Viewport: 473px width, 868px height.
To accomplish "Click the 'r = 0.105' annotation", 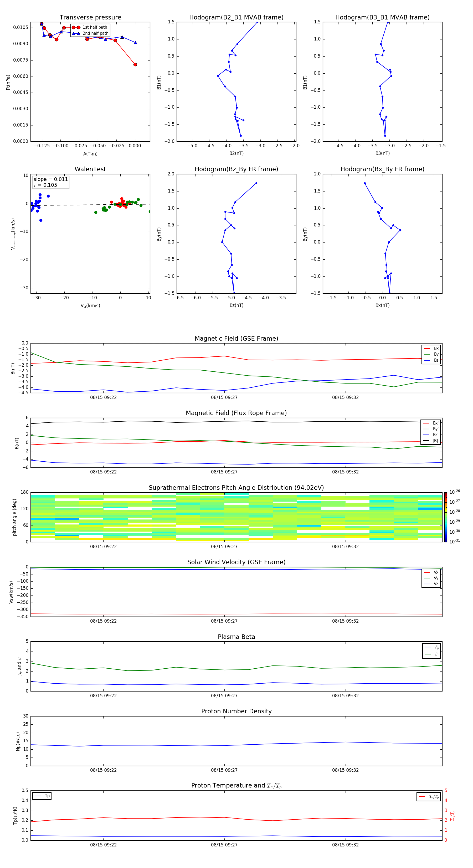I will click(45, 185).
